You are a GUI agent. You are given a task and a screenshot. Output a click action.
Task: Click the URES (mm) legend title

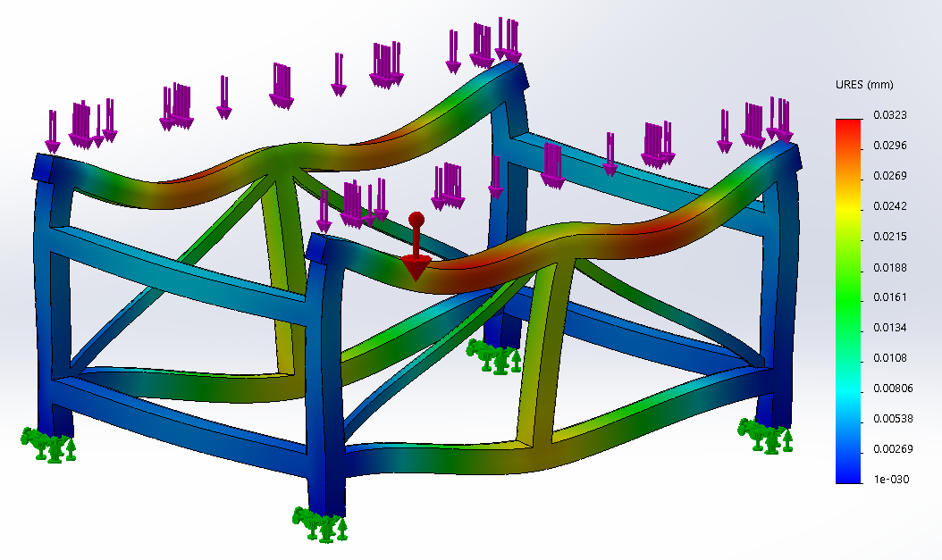[864, 85]
